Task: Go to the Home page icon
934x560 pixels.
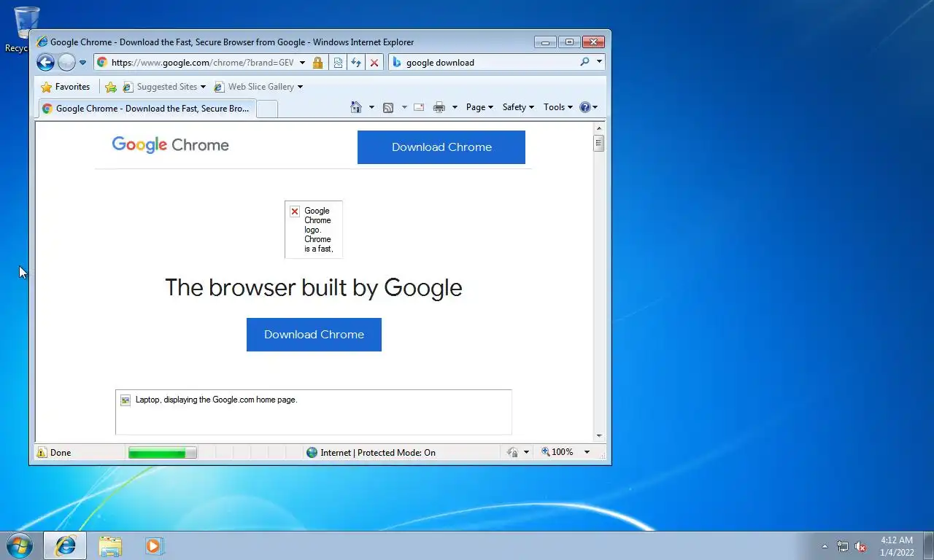Action: pyautogui.click(x=356, y=107)
